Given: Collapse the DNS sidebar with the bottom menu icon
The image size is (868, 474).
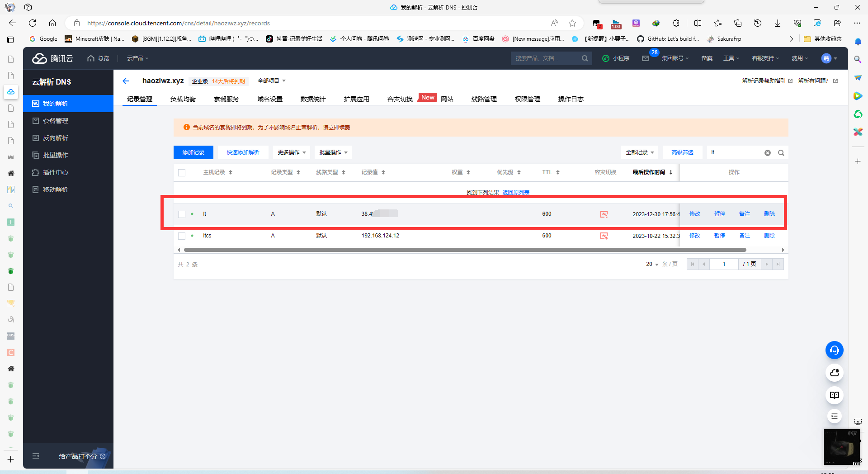Looking at the screenshot, I should [x=36, y=456].
